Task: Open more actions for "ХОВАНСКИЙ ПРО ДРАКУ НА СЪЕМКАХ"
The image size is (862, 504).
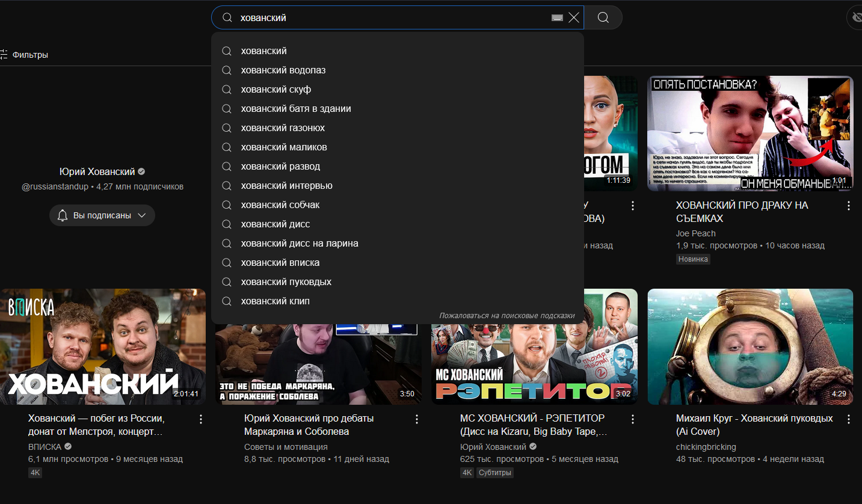Action: pyautogui.click(x=849, y=206)
